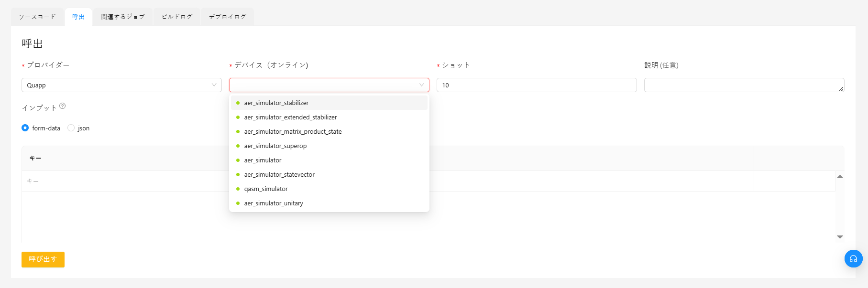Image resolution: width=868 pixels, height=288 pixels.
Task: Switch to the デプロイログ tab
Action: tap(227, 17)
